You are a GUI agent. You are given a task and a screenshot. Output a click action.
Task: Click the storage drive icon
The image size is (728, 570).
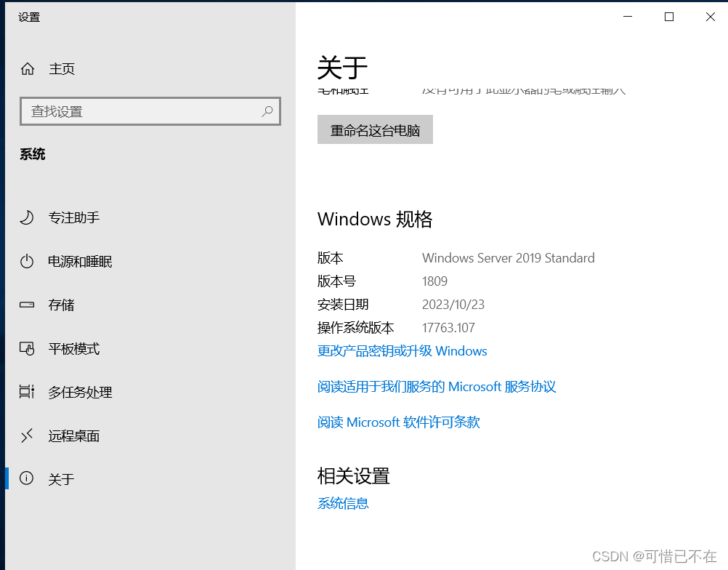pyautogui.click(x=27, y=305)
